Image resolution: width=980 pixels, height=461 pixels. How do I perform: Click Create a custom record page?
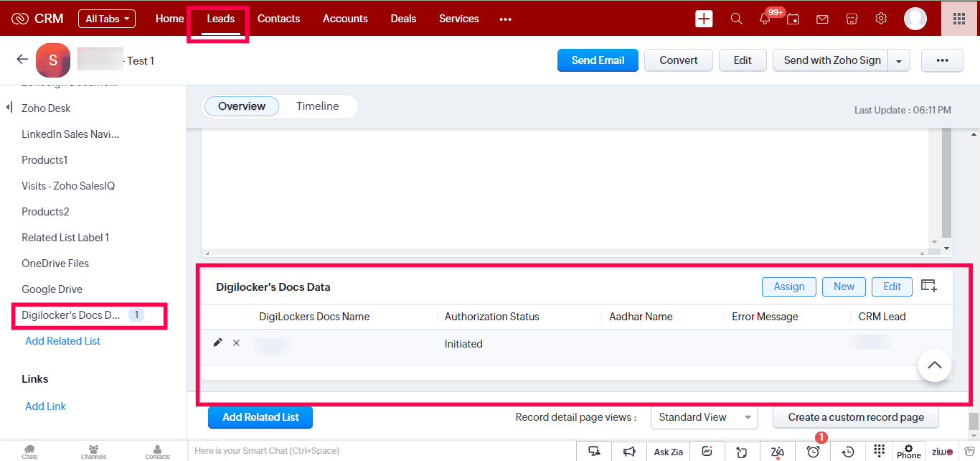coord(856,417)
